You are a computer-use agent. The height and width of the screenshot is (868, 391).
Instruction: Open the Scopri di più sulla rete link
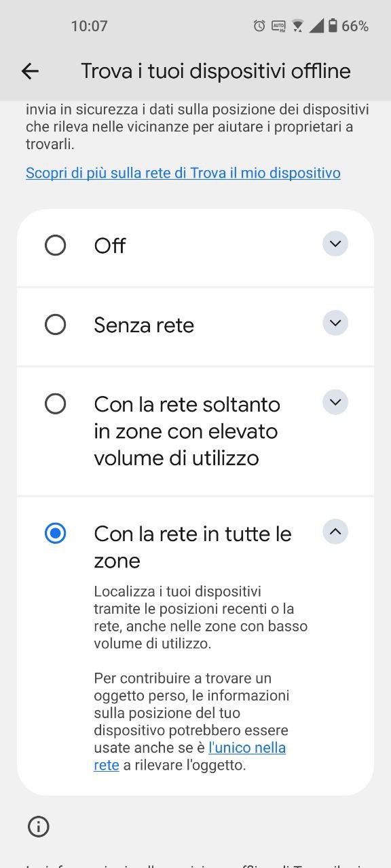click(183, 173)
